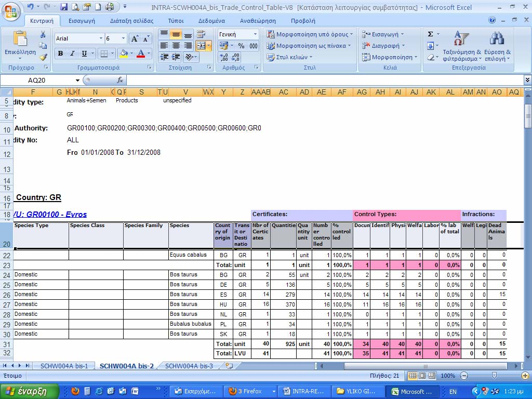Click the Undo icon in quick access toolbar
Viewport: 532px width, 399px height.
pos(31,6)
